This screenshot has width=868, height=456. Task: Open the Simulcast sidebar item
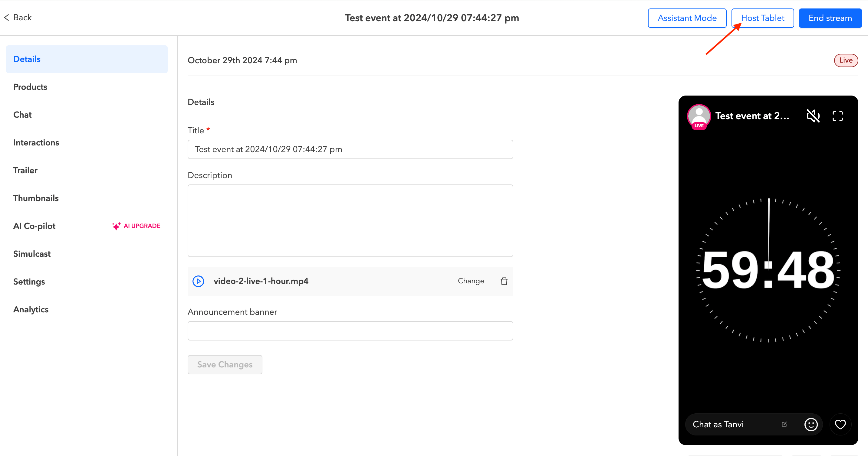pos(32,254)
